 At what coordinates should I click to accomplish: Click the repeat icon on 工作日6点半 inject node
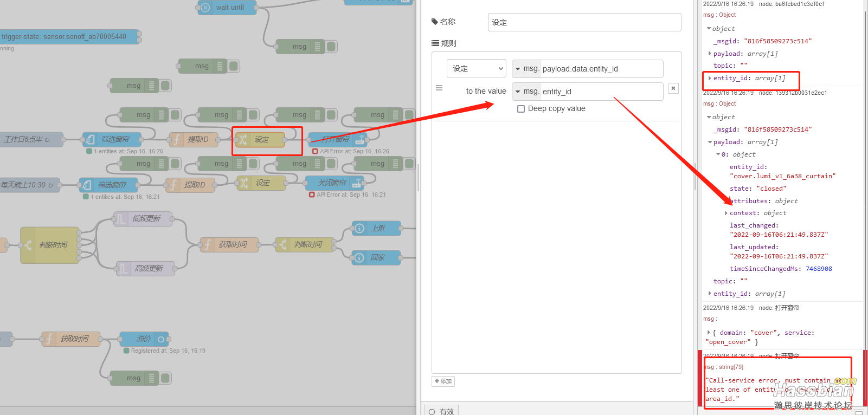coord(47,140)
